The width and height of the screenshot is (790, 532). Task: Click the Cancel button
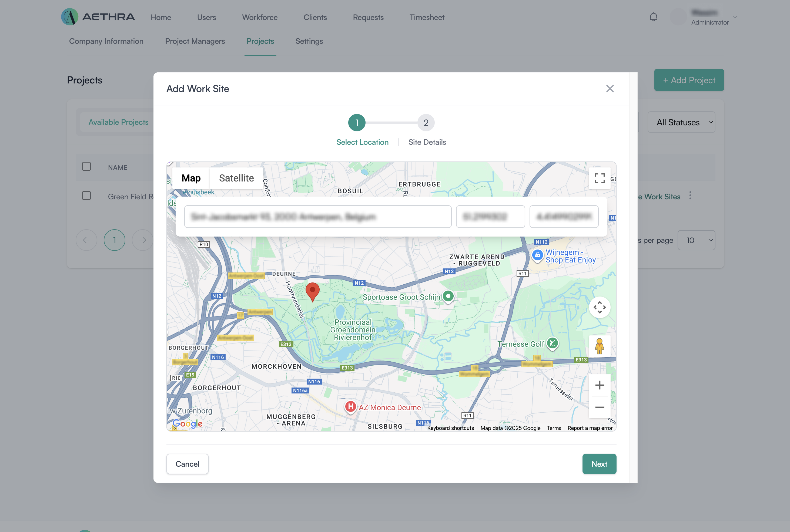point(187,464)
